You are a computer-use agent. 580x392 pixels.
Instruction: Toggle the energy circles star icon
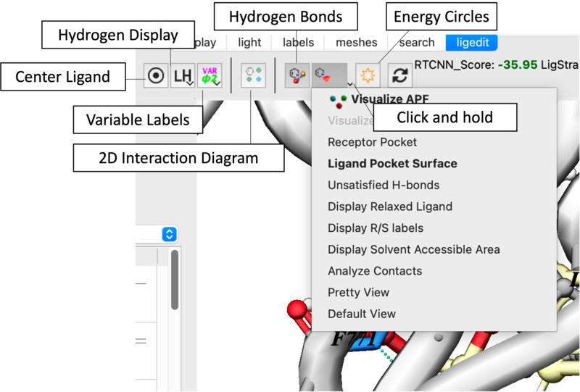(x=368, y=75)
